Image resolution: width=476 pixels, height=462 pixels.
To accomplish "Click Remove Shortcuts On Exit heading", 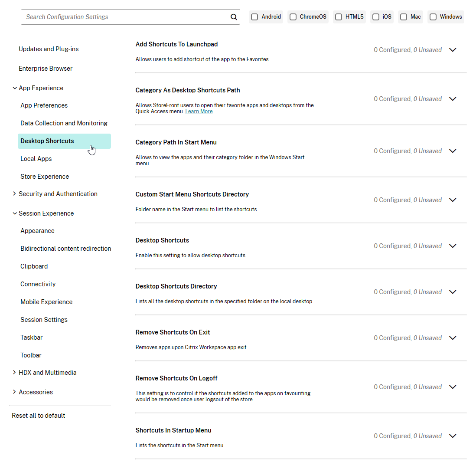I will point(173,332).
